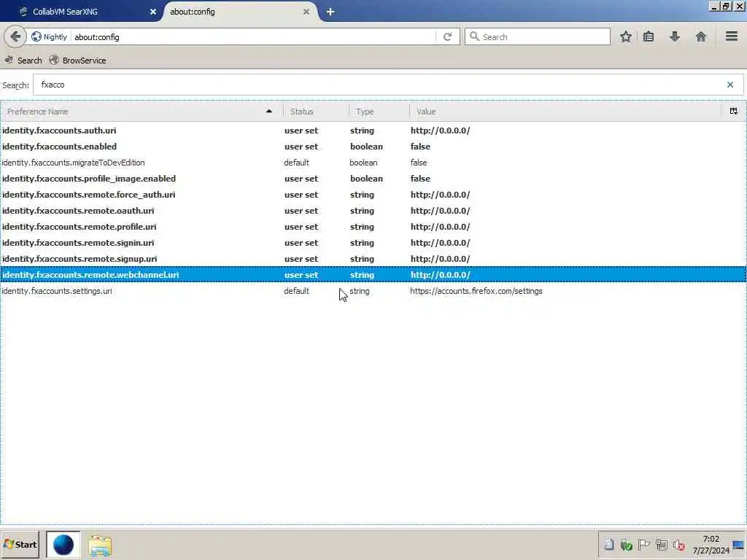Go to the home page icon
The image size is (747, 560).
701,36
